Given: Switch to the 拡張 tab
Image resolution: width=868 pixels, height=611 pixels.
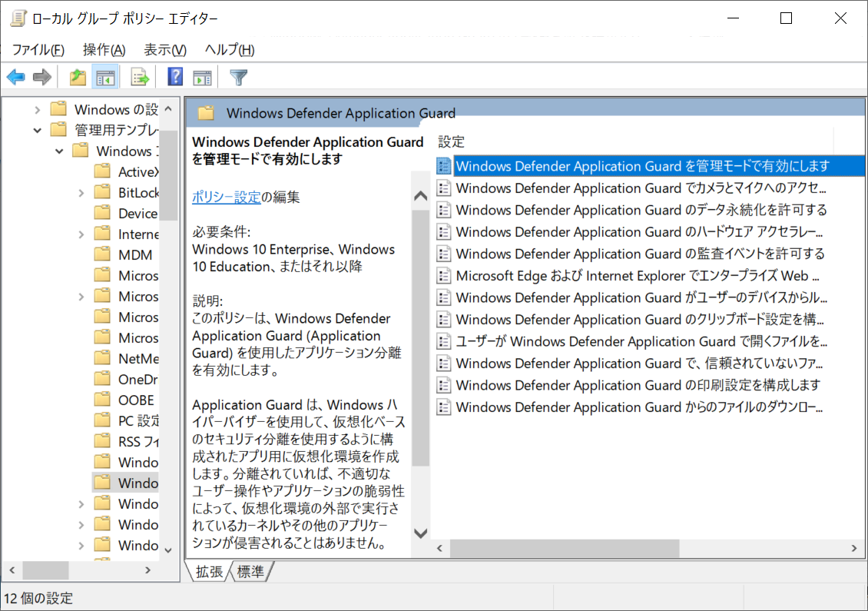Looking at the screenshot, I should tap(209, 572).
